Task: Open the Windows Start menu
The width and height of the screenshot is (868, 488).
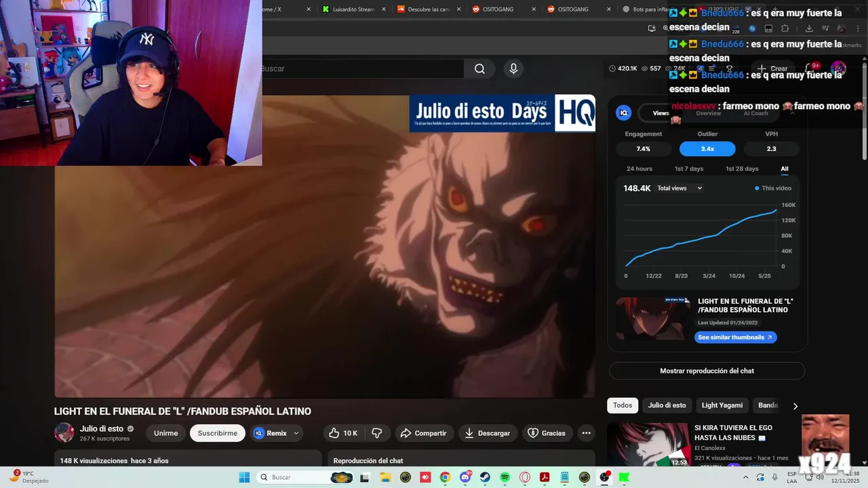Action: coord(244,477)
